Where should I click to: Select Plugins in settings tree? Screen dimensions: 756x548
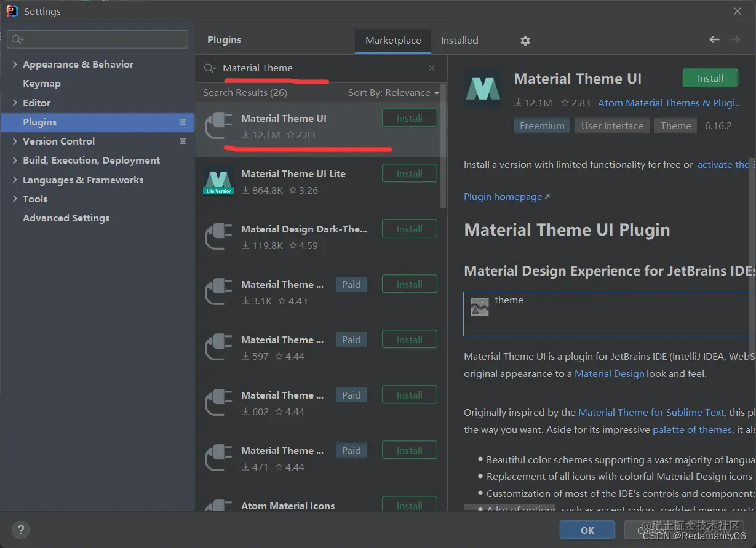[x=97, y=122]
